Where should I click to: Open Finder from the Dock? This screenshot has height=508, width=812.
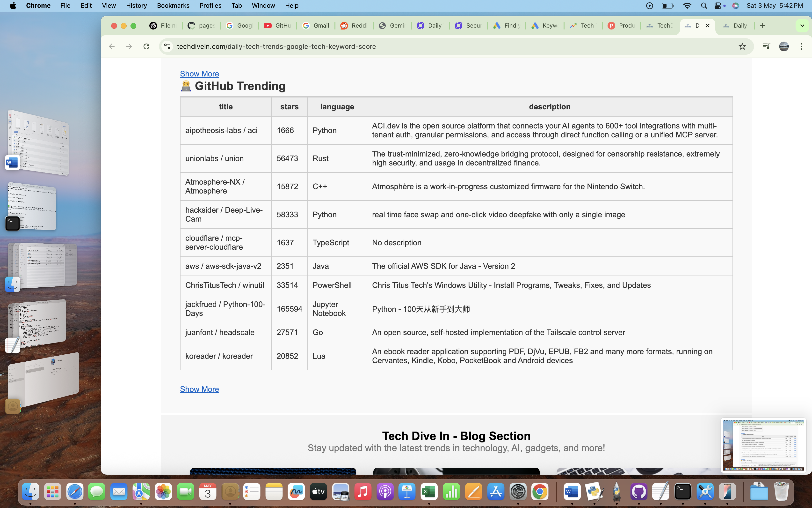(x=30, y=492)
